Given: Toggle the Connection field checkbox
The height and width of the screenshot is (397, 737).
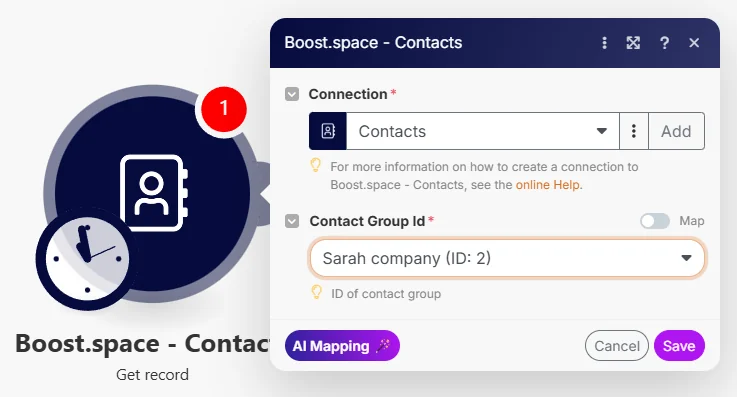Looking at the screenshot, I should click(x=292, y=94).
